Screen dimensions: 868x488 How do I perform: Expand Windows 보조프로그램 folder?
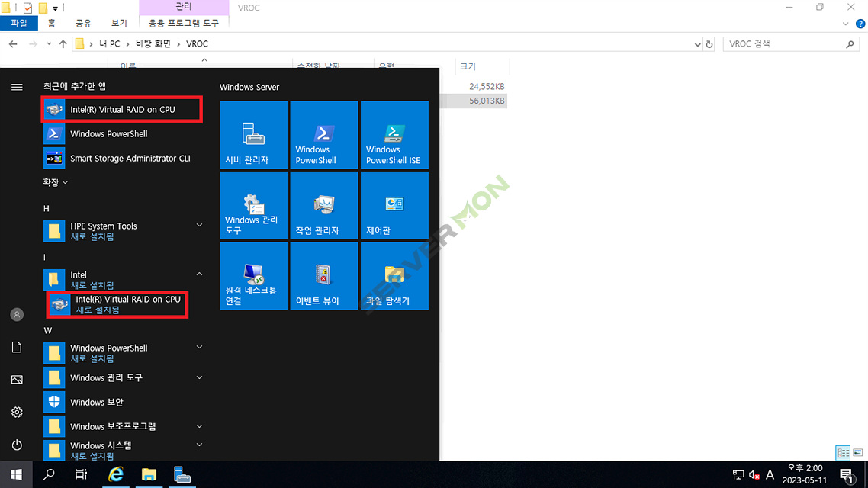coord(199,426)
